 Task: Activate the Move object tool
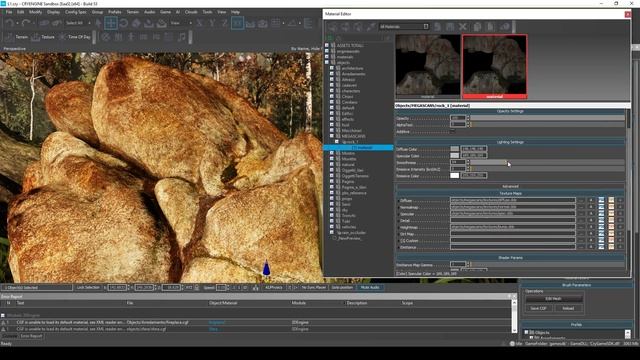tap(111, 23)
